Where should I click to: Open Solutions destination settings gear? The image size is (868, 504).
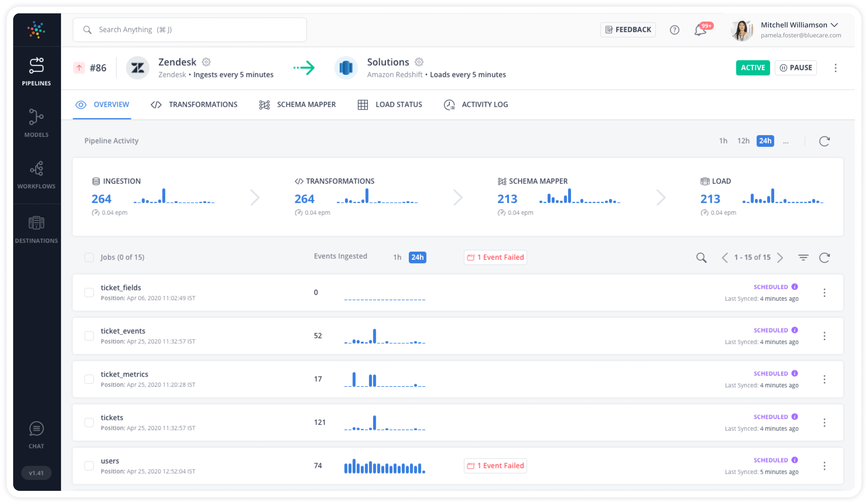[x=418, y=62]
